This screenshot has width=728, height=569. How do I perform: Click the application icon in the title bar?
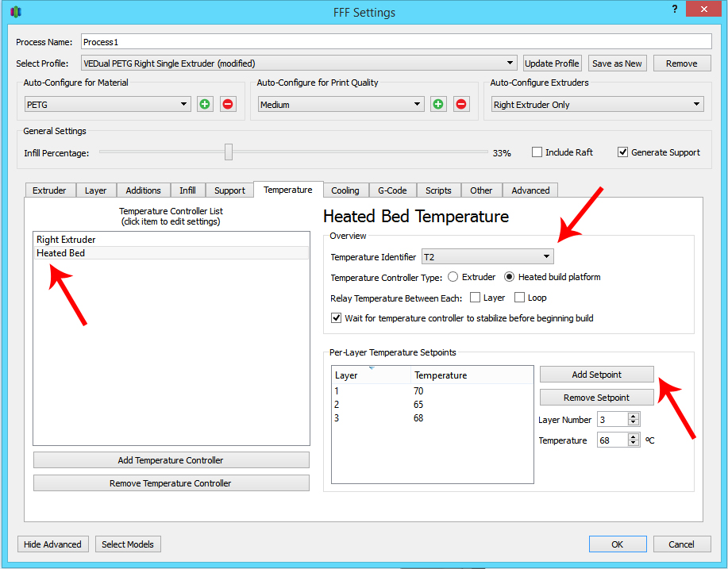pyautogui.click(x=15, y=12)
